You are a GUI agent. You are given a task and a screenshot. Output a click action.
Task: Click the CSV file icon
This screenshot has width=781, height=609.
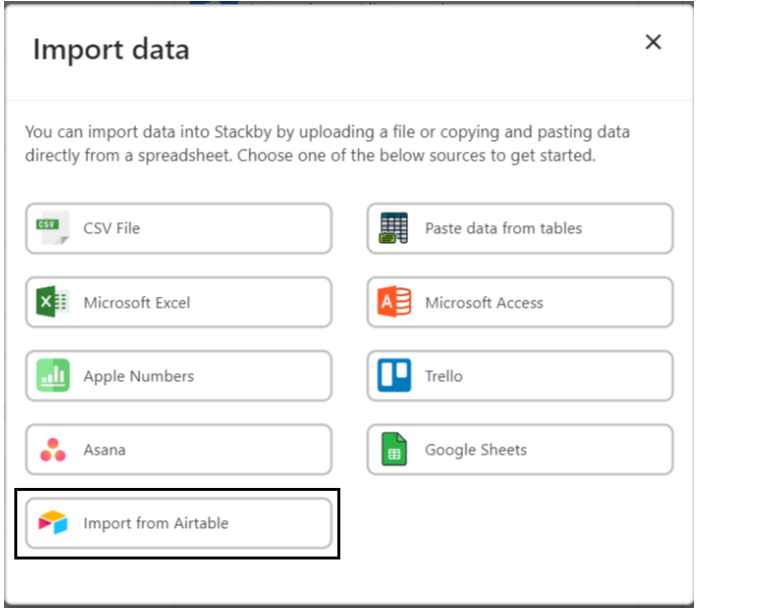coord(53,229)
